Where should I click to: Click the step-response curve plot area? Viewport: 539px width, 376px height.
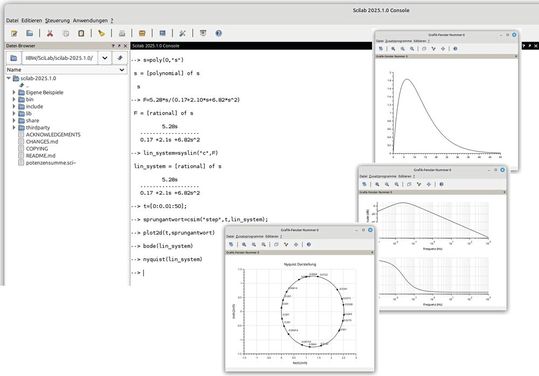click(447, 113)
